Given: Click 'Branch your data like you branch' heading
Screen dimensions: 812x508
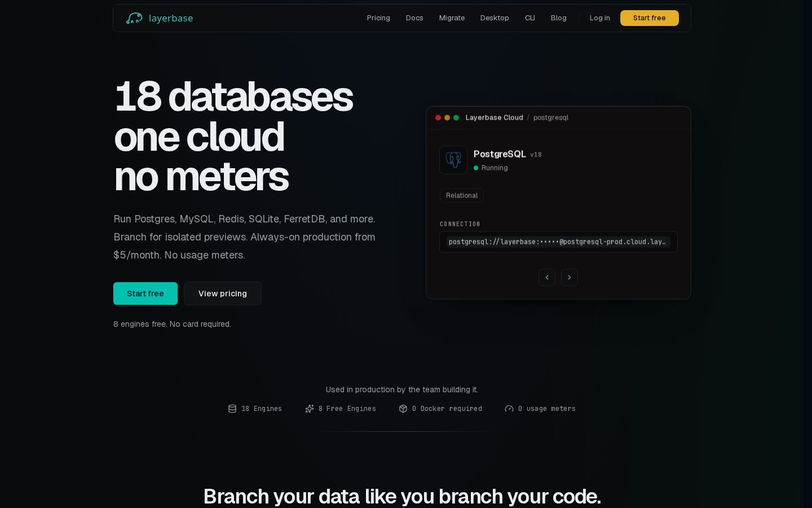Looking at the screenshot, I should click(x=402, y=497).
